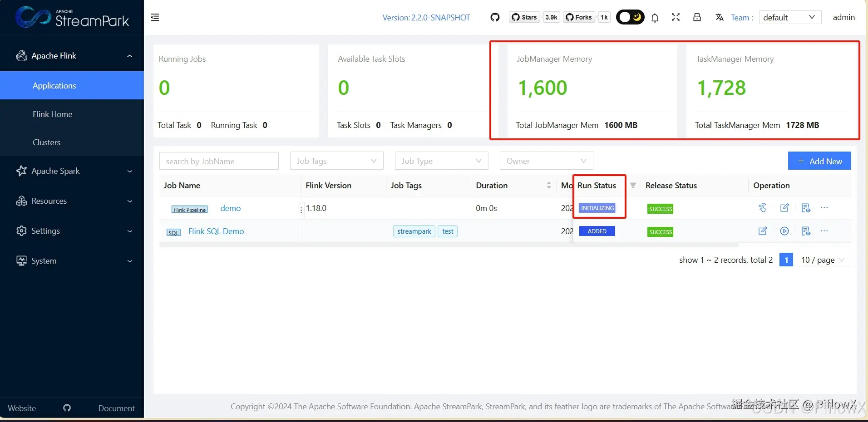Open the 10 / page size dropdown
This screenshot has height=422, width=868.
[x=824, y=260]
